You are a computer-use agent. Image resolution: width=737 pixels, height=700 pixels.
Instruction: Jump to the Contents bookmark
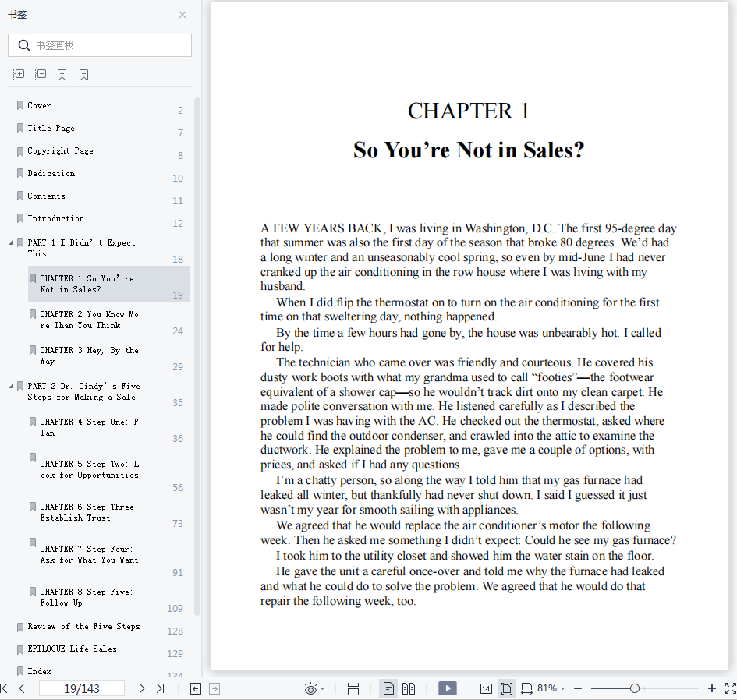tap(46, 196)
